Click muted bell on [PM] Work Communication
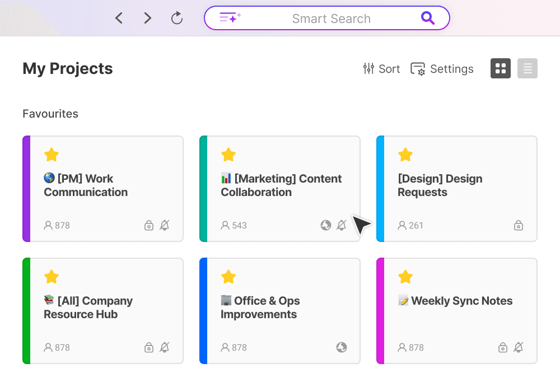560x392 pixels. 164,225
